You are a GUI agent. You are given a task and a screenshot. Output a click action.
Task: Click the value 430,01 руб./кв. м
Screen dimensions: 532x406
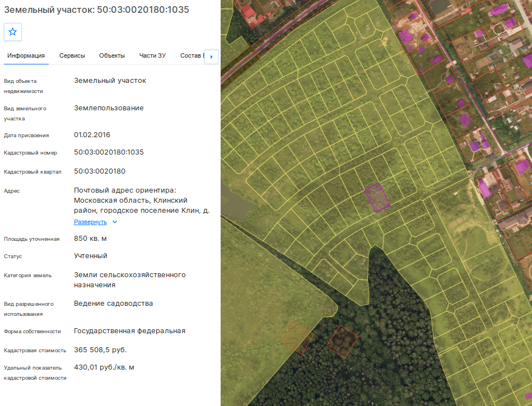pyautogui.click(x=104, y=367)
